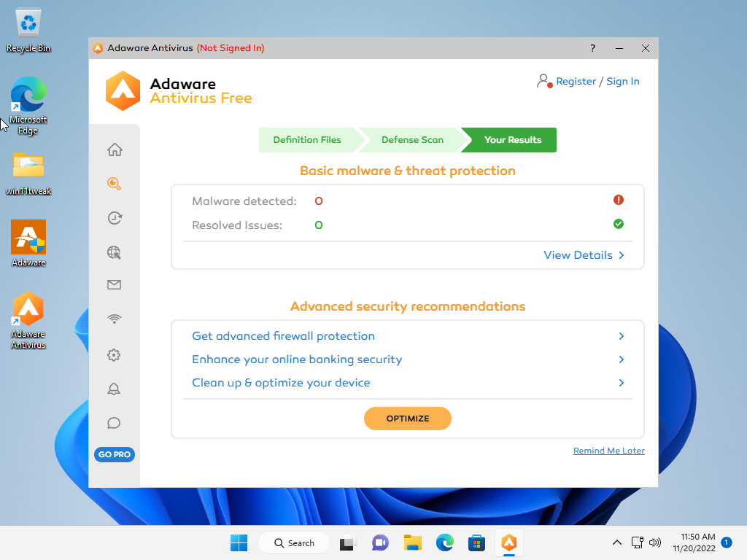Viewport: 747px width, 560px height.
Task: Click the taskbar Search box
Action: click(294, 542)
